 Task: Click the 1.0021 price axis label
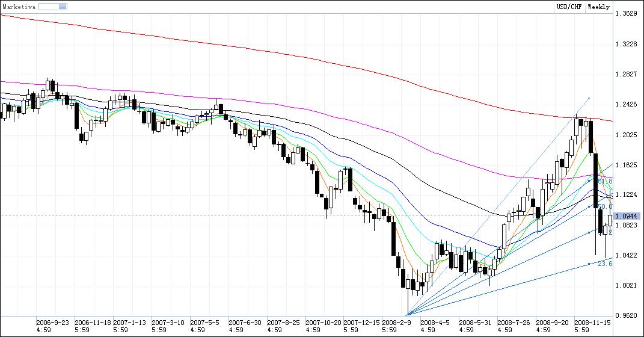coord(627,286)
